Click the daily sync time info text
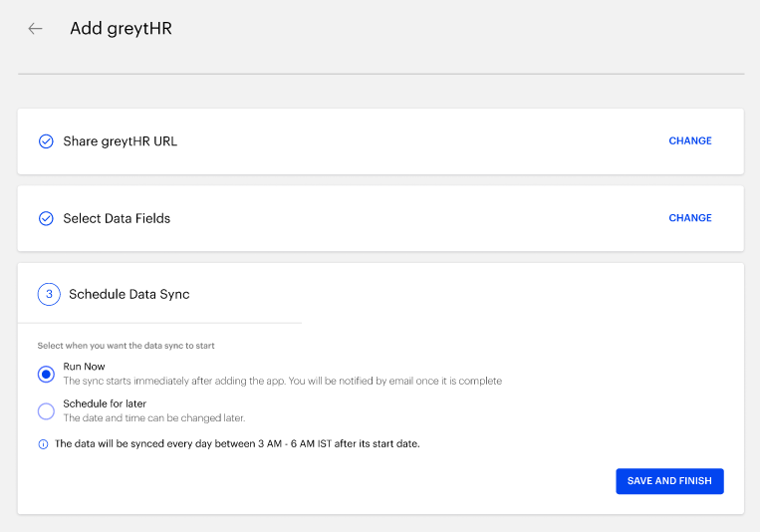The image size is (760, 532). (x=237, y=443)
